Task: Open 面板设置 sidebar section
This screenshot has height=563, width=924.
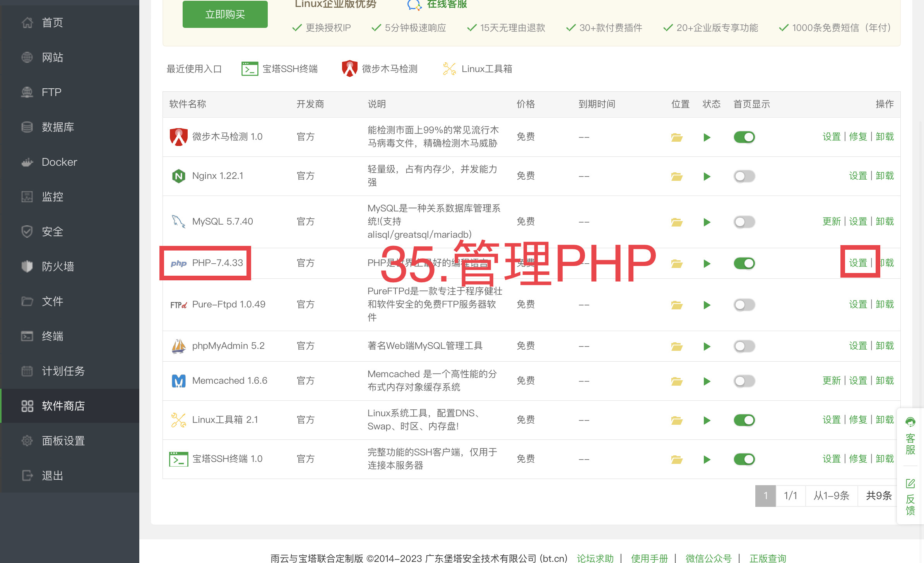Action: pos(70,441)
